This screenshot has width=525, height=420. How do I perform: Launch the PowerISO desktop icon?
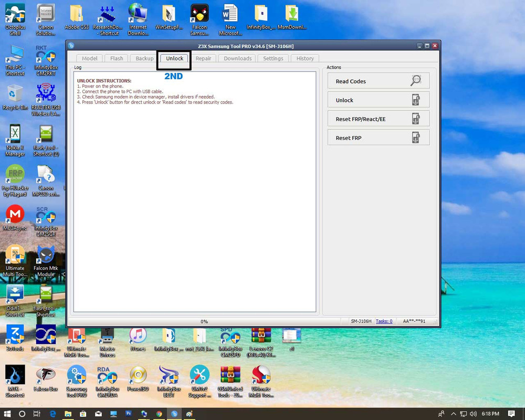pyautogui.click(x=138, y=379)
